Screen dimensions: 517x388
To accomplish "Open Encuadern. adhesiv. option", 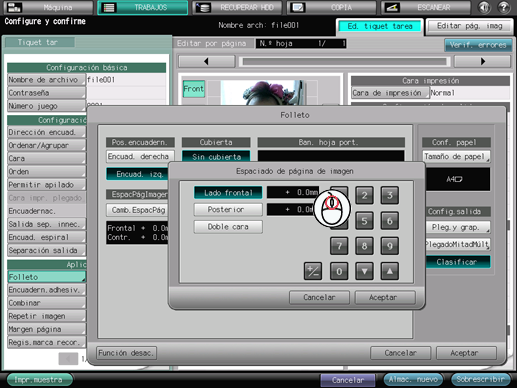I will 46,290.
